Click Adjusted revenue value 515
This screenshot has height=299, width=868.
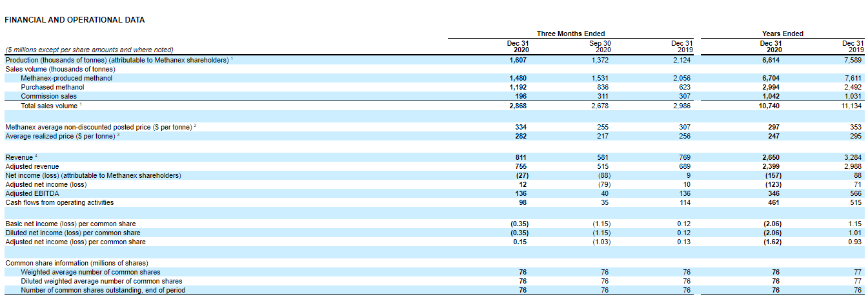coord(603,166)
